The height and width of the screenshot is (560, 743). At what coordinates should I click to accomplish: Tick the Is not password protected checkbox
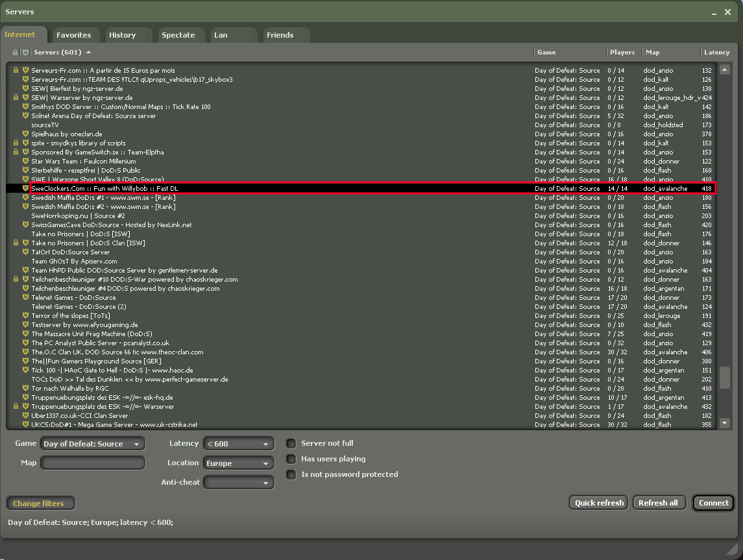pos(291,475)
